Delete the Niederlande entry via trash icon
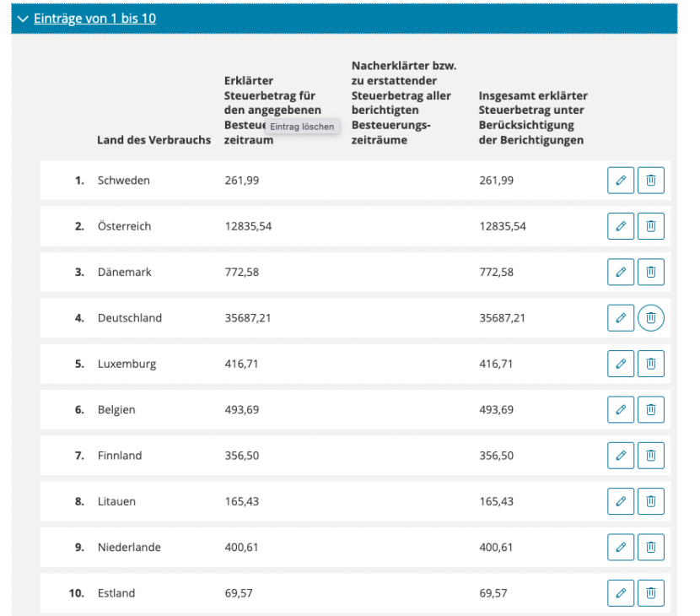The image size is (700, 616). pos(651,547)
